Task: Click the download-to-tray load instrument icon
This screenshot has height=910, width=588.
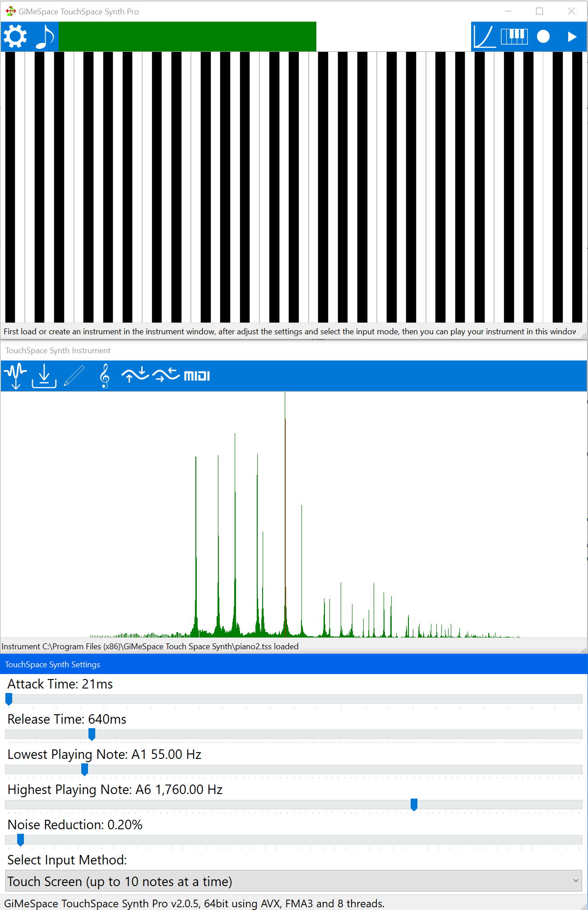Action: pyautogui.click(x=44, y=375)
